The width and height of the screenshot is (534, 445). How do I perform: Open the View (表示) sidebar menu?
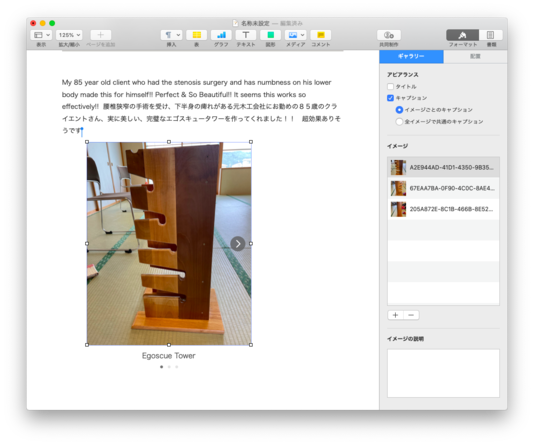pos(41,35)
